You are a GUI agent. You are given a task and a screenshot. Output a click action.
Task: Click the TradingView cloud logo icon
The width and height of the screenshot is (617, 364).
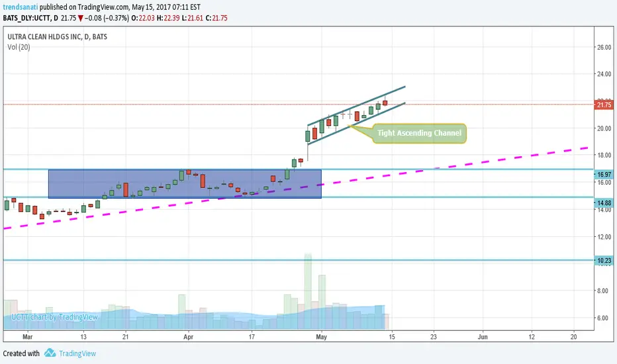click(50, 353)
